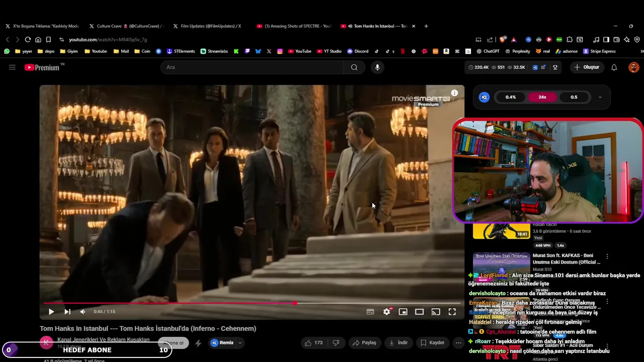Image resolution: width=644 pixels, height=362 pixels.
Task: Click the IQ badge in stats panel
Action: click(x=484, y=97)
